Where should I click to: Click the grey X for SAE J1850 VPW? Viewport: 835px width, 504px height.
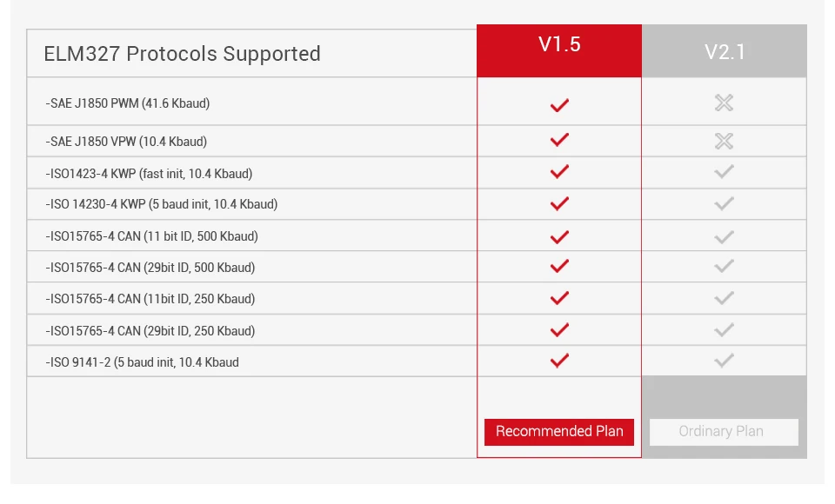pos(724,141)
